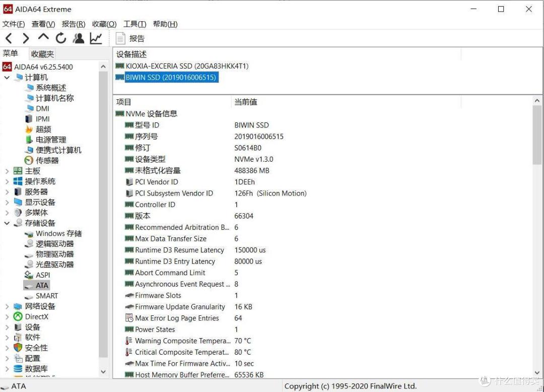Select 便携式计算机 tree item

click(x=53, y=150)
